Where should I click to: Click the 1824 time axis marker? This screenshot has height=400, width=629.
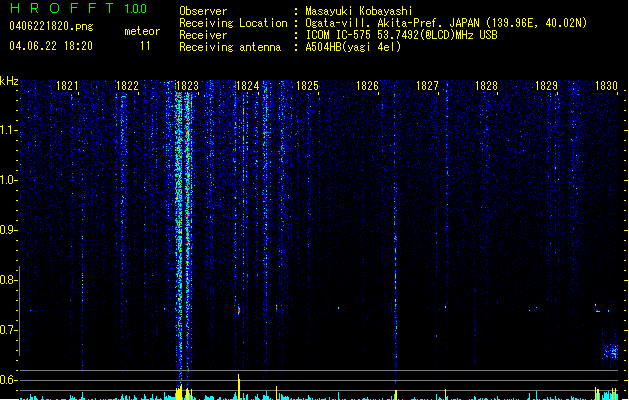248,86
